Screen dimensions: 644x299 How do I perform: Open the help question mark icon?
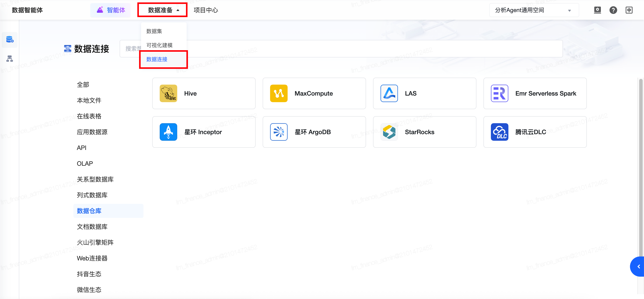613,10
